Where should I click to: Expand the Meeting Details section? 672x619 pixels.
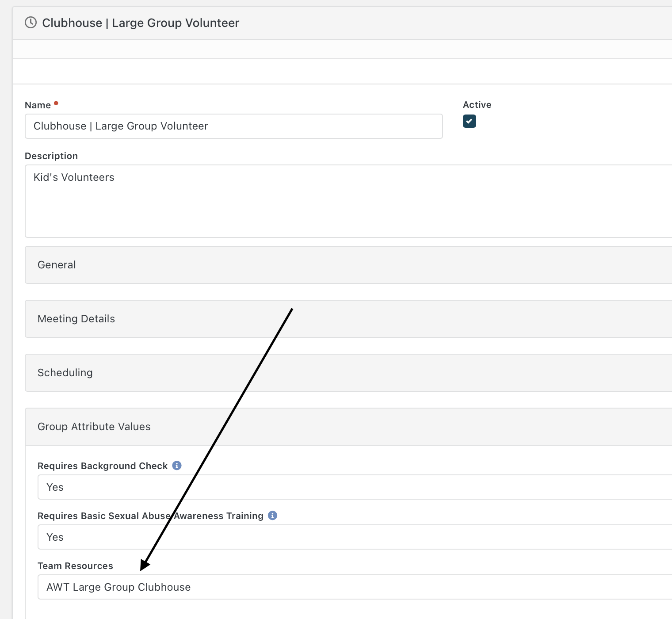(x=348, y=319)
